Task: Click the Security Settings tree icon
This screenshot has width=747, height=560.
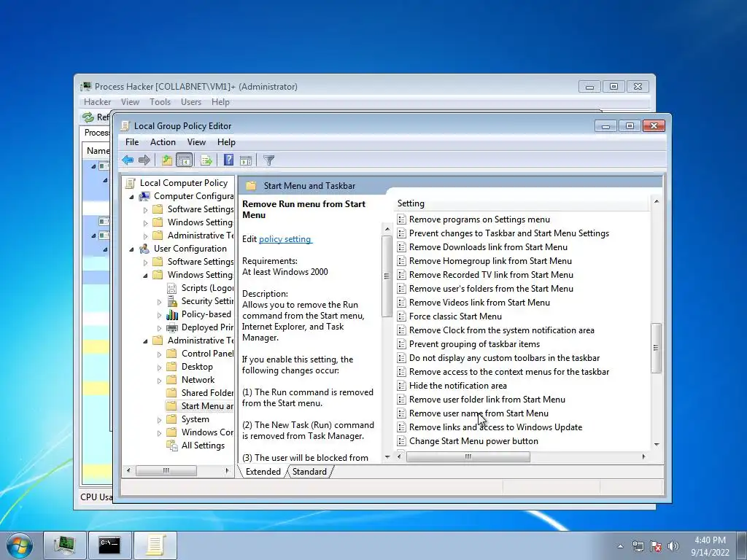Action: [172, 301]
